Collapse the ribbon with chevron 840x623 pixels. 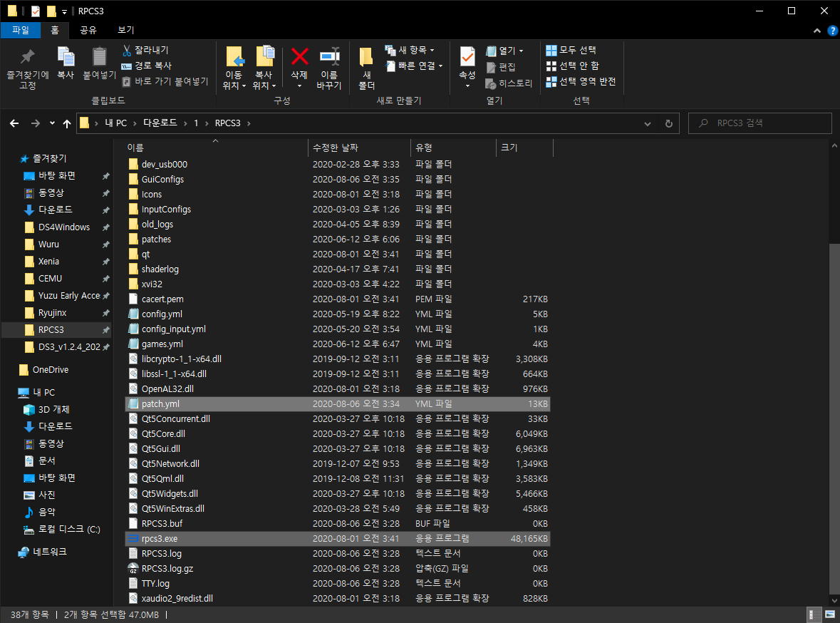[x=817, y=31]
